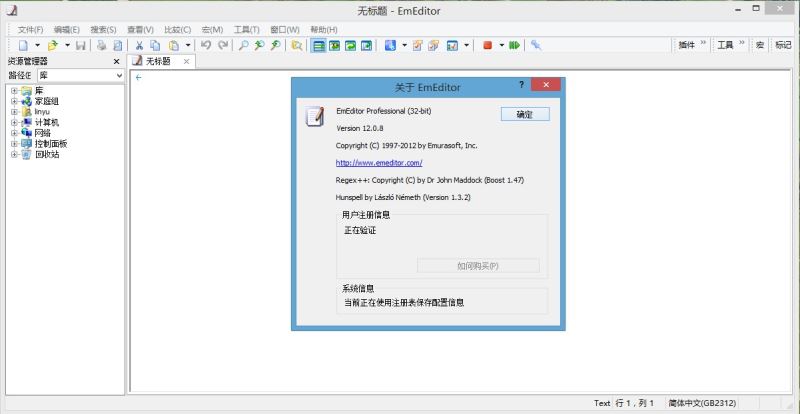Click the Find Previous icon

click(276, 45)
